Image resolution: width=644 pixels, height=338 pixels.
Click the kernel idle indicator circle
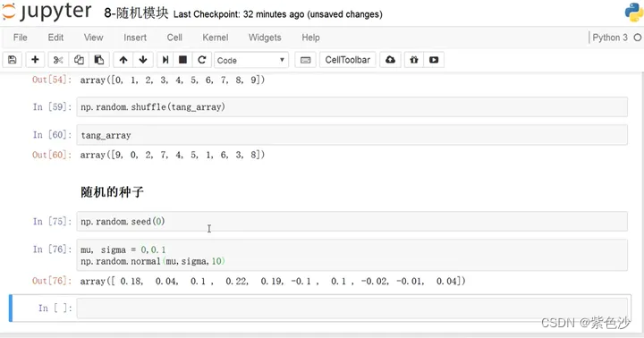click(638, 38)
